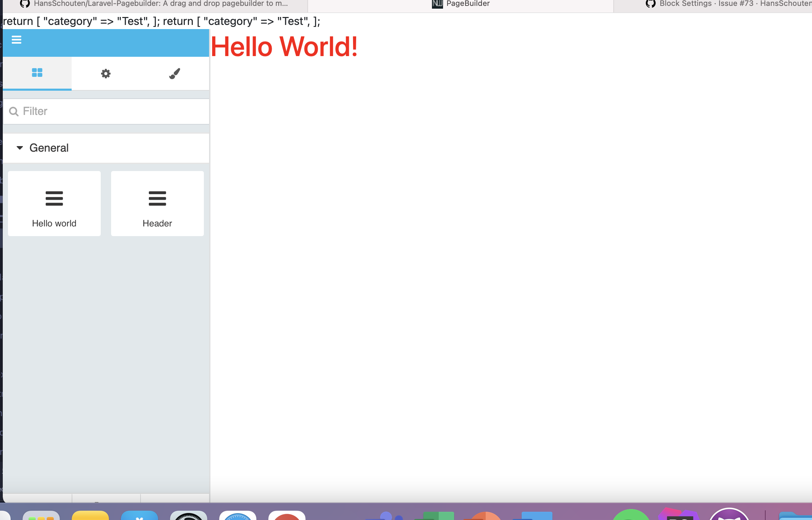Click the magnifier icon in the Filter field
This screenshot has width=812, height=520.
13,111
